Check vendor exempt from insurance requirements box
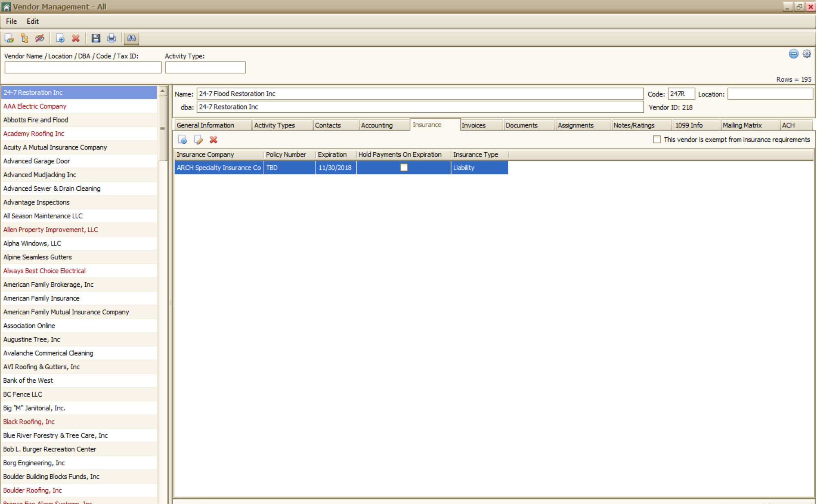Screen dimensions: 817x504 coord(656,140)
